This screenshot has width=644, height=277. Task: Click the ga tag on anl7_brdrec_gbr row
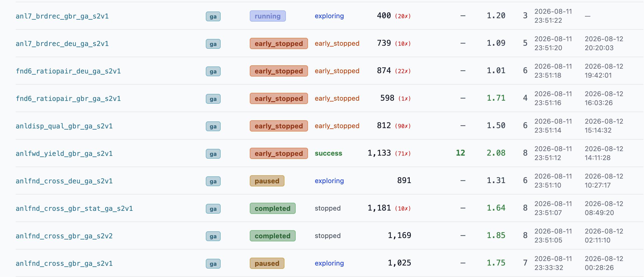coord(213,16)
